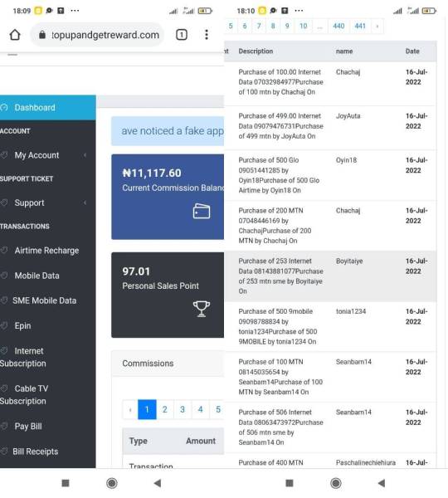The height and width of the screenshot is (498, 448).
Task: Tap the left phone's back triangle button
Action: click(x=158, y=483)
